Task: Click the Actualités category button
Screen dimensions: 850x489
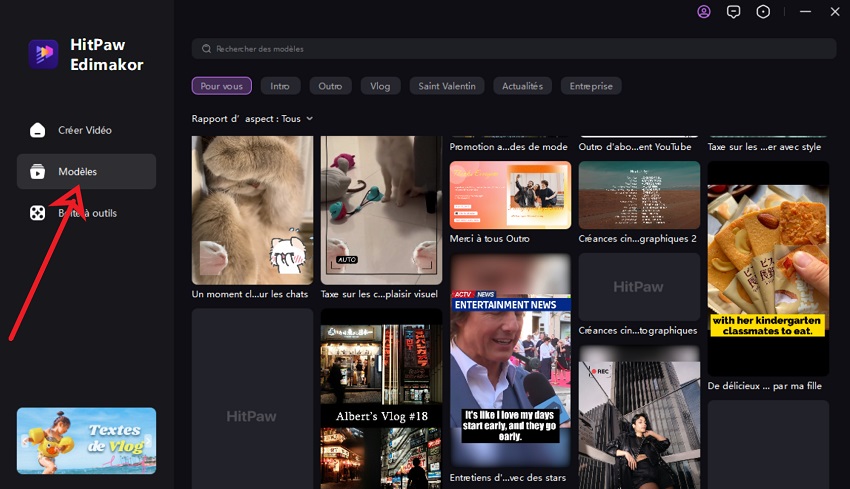Action: pyautogui.click(x=522, y=86)
